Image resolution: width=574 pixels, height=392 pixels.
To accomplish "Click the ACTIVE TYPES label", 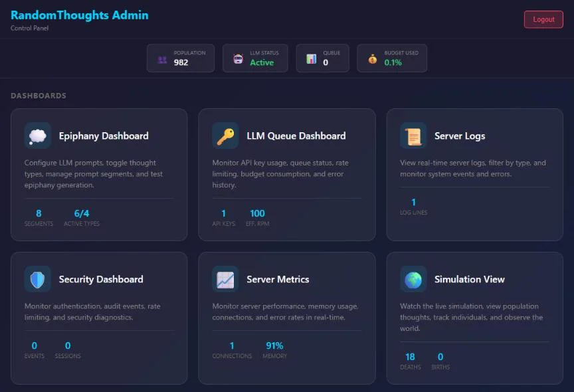I will click(x=82, y=224).
